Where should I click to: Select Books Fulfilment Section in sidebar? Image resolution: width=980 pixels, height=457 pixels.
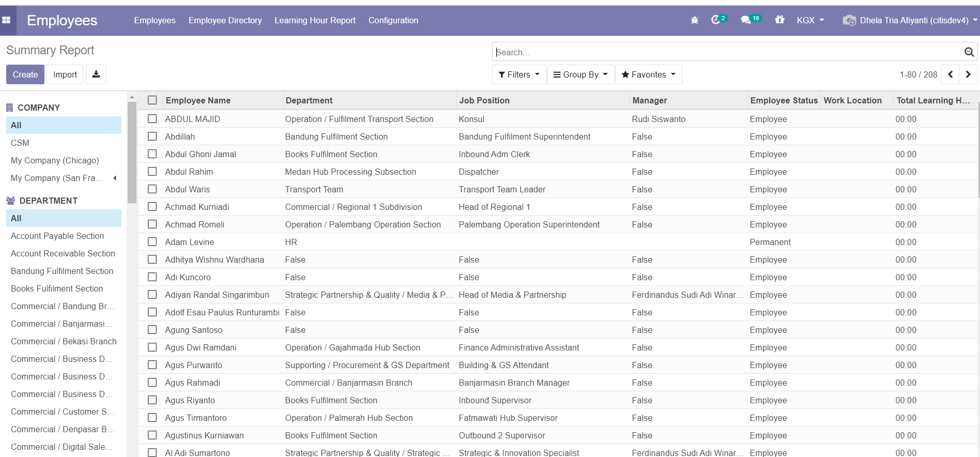click(64, 288)
